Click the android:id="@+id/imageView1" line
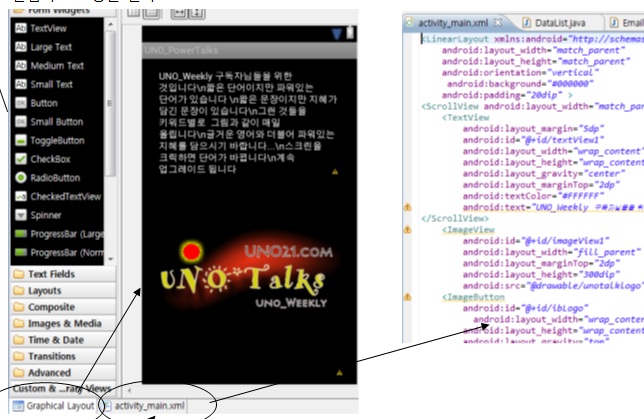 coord(536,241)
